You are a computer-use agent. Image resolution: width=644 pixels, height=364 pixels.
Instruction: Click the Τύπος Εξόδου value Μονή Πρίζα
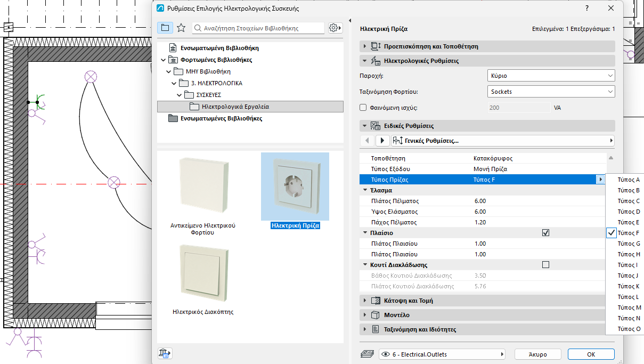(490, 169)
